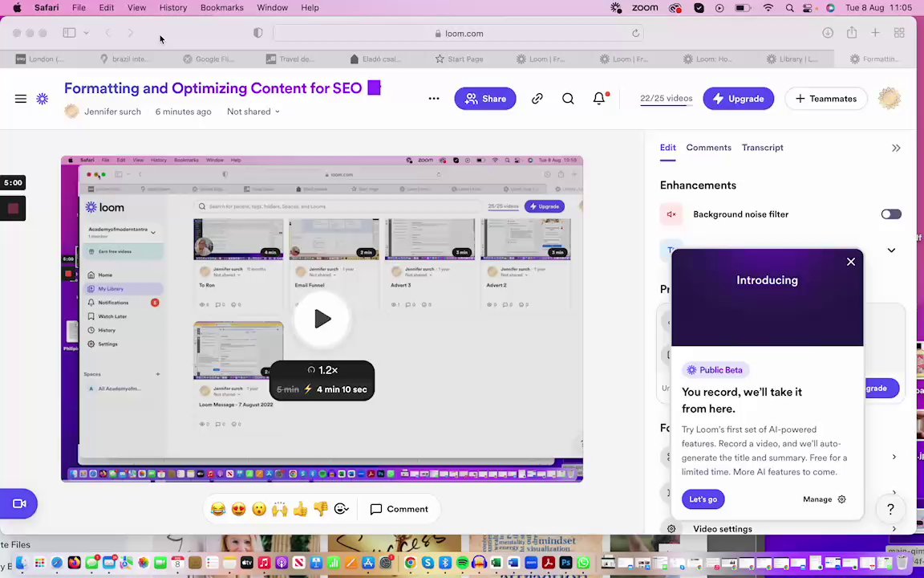This screenshot has height=578, width=924.
Task: React with the laughing crying emoji
Action: [x=218, y=509]
